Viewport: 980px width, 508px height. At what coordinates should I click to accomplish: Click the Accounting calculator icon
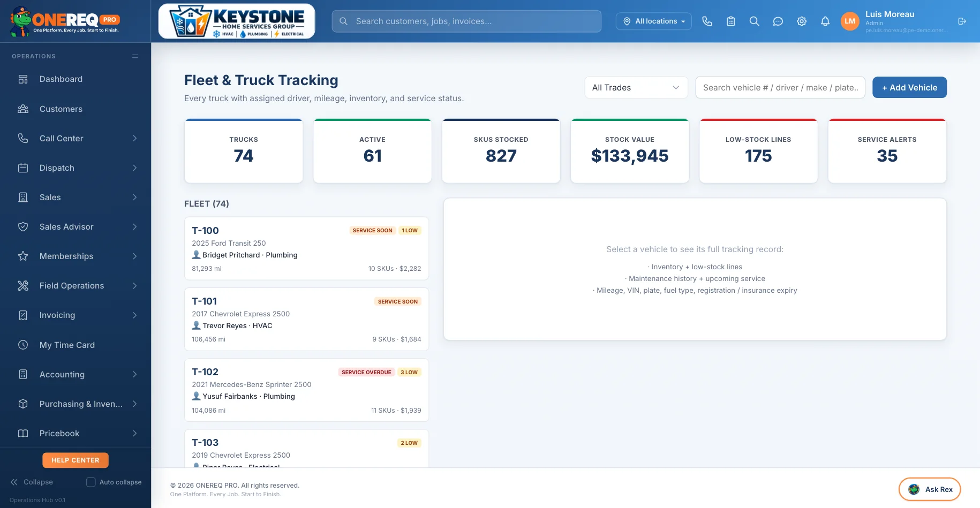(23, 374)
